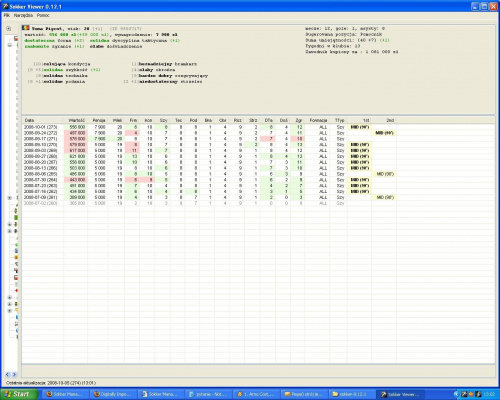This screenshot has width=500, height=400.
Task: Switch to the Notepad taskbar item
Action: click(x=208, y=394)
